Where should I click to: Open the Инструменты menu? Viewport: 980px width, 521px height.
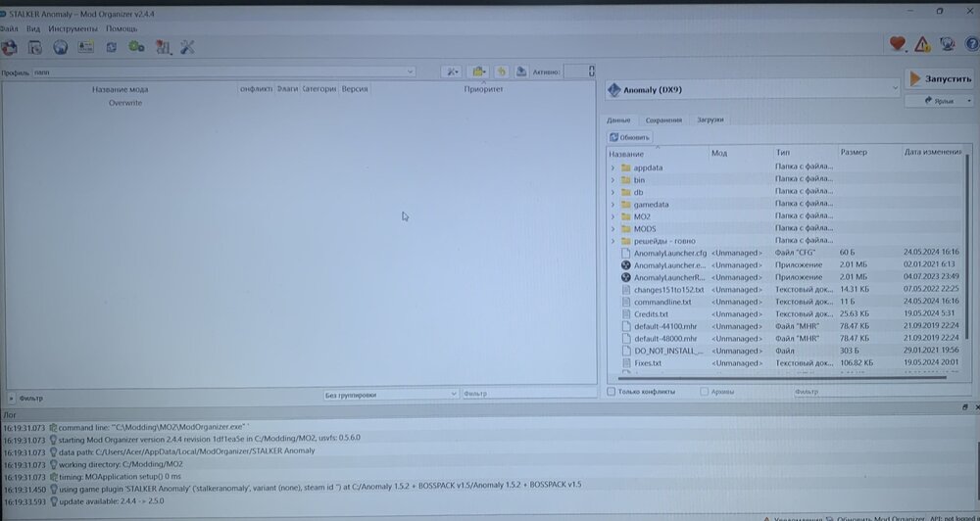[x=73, y=28]
